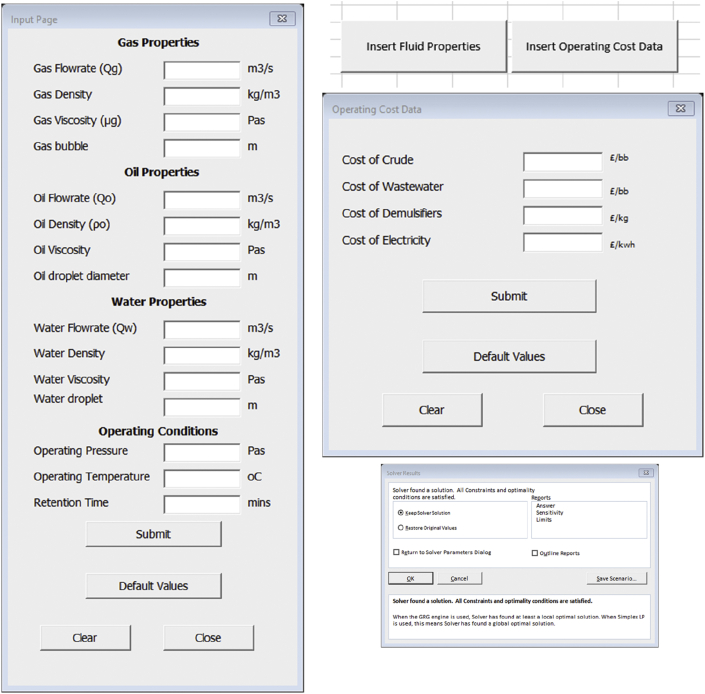Tick the Outline Reports checkbox
This screenshot has height=694, width=705.
click(535, 553)
